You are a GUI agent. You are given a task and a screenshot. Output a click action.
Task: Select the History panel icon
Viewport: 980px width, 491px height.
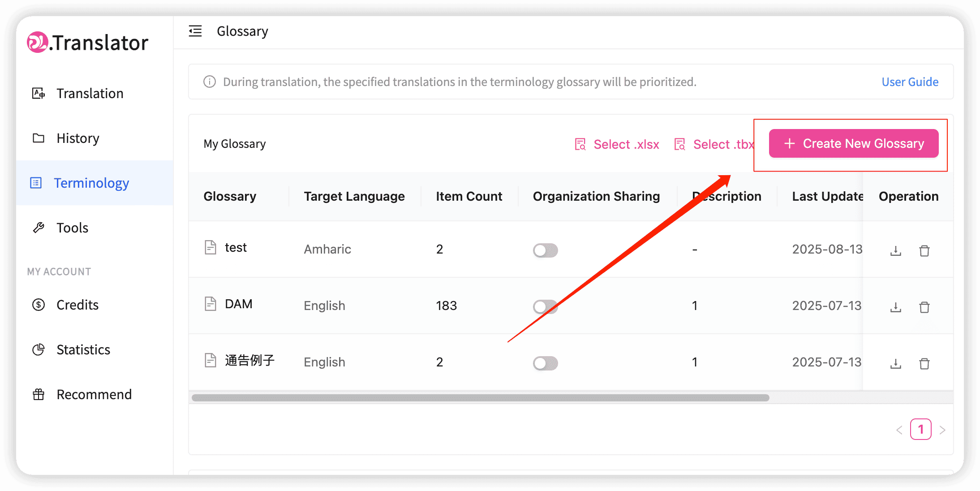[38, 138]
